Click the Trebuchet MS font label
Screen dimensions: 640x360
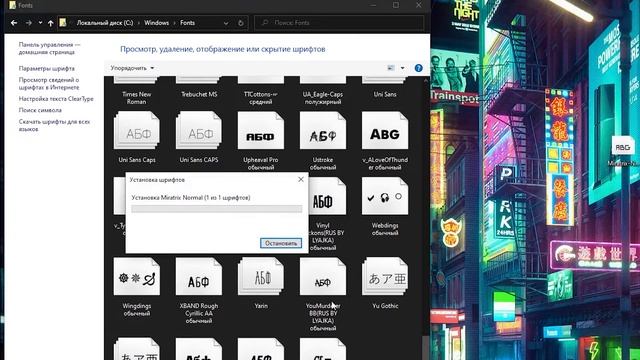pos(199,94)
